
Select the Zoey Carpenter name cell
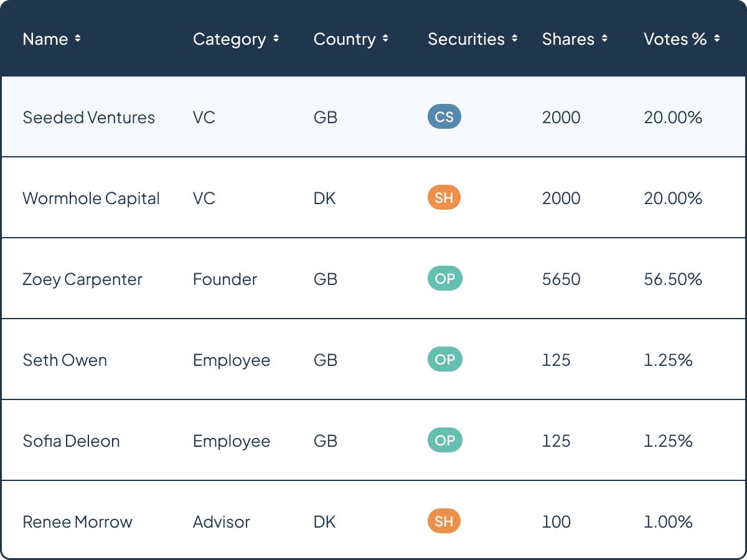click(83, 280)
